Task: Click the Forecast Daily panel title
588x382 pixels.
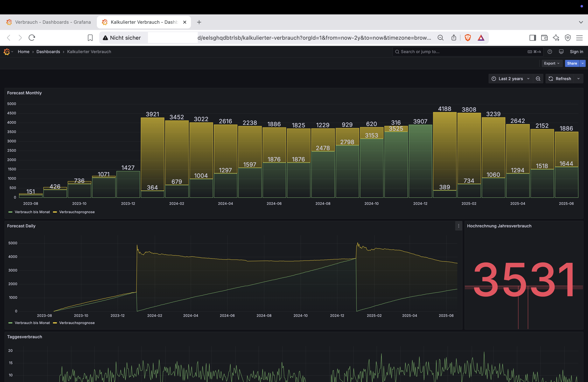Action: point(21,226)
